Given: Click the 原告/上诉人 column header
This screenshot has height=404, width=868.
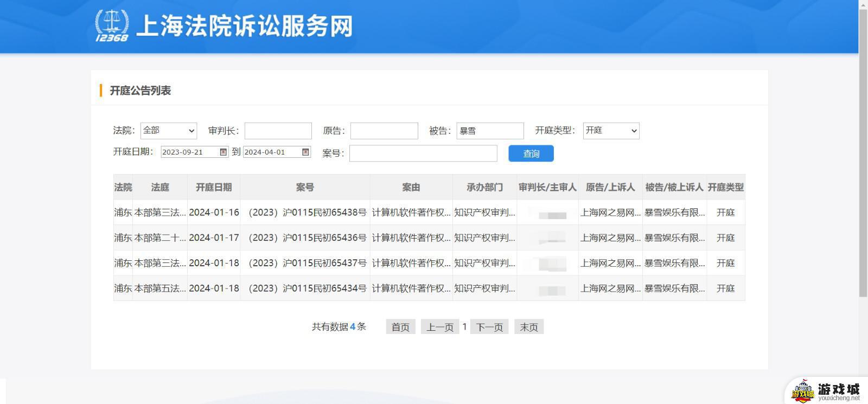Looking at the screenshot, I should click(610, 187).
